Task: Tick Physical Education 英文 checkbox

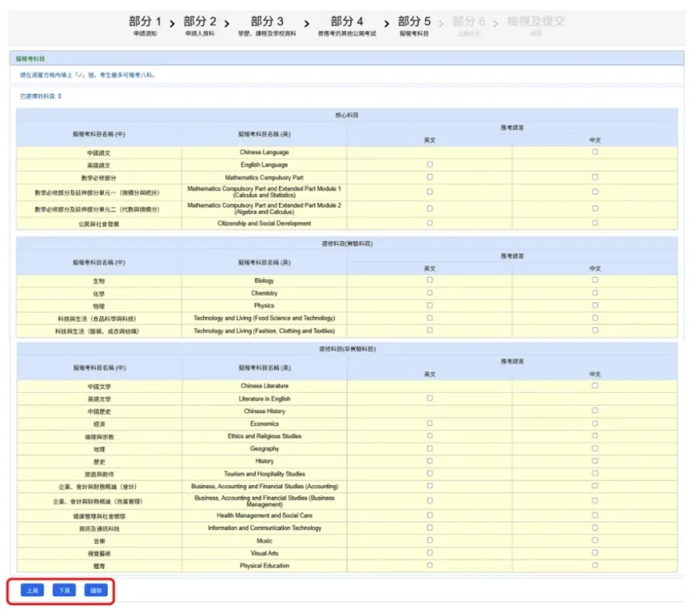Action: click(x=429, y=565)
